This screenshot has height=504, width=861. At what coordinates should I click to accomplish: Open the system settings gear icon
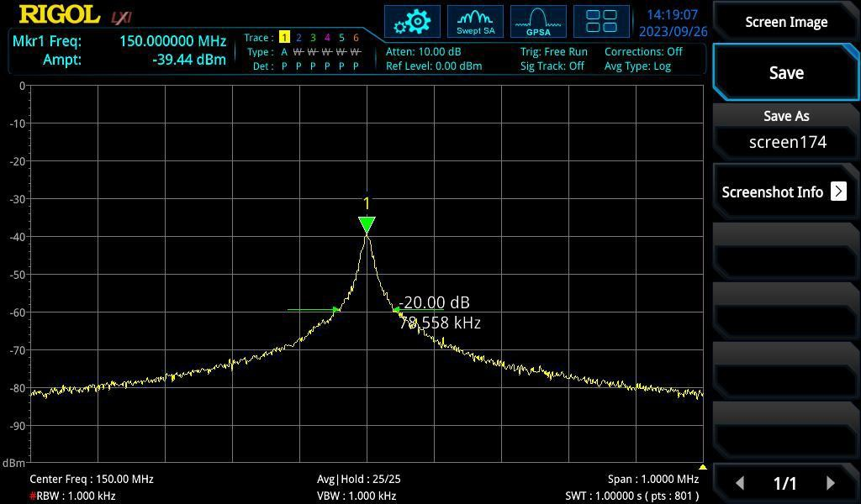412,22
